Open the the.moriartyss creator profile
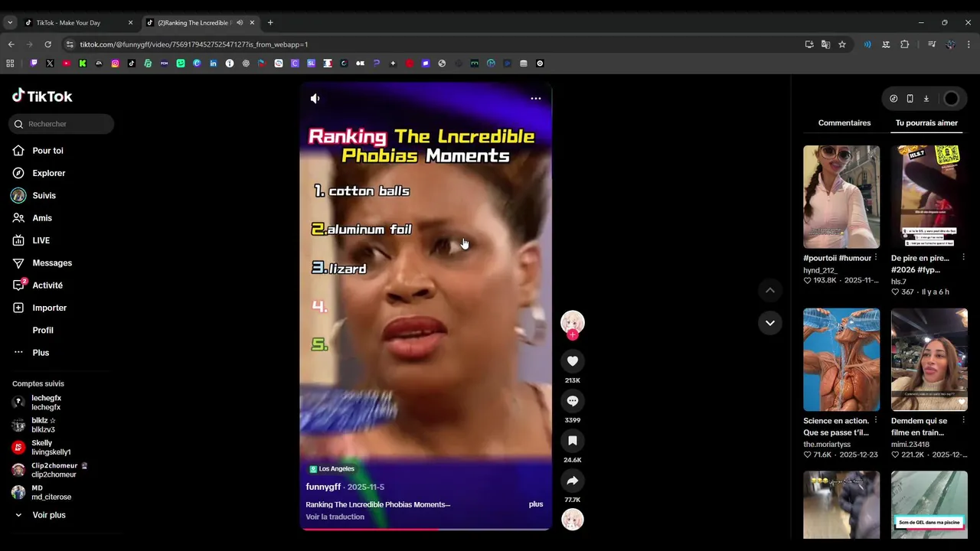Image resolution: width=980 pixels, height=551 pixels. (826, 445)
